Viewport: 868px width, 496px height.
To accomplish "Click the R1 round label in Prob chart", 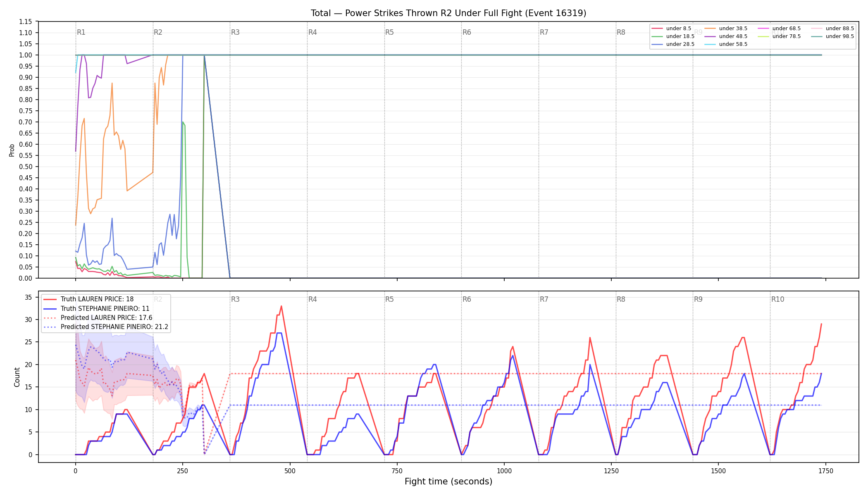I will point(81,32).
